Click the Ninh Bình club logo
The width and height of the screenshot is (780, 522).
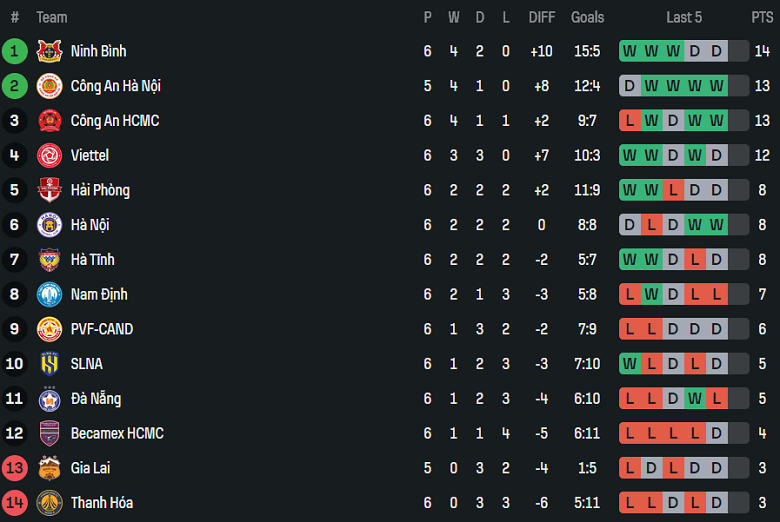(x=49, y=51)
